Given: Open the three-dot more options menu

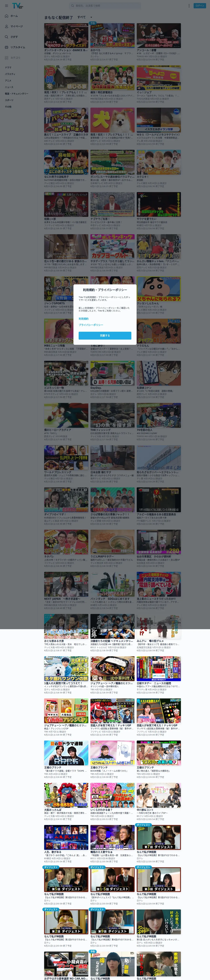Looking at the screenshot, I should click(x=189, y=6).
